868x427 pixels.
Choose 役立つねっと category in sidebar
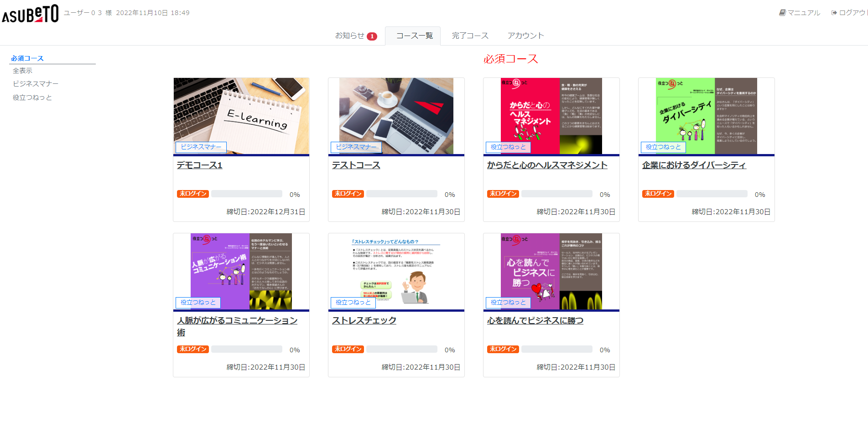pyautogui.click(x=32, y=98)
